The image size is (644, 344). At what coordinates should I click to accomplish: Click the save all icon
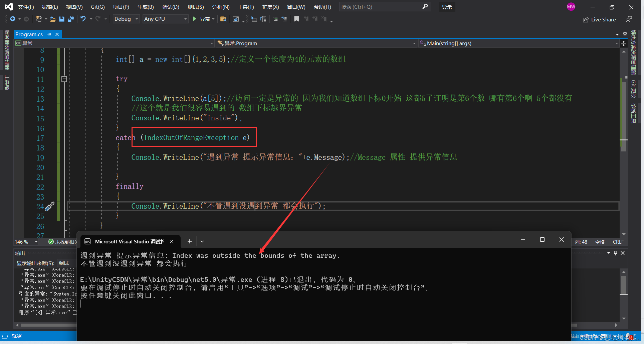pyautogui.click(x=71, y=19)
